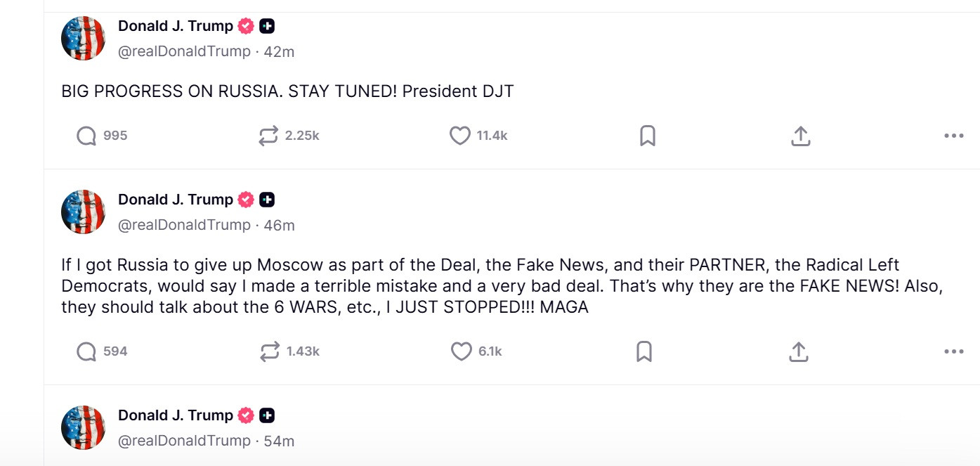Open more options on the 46m post

click(x=953, y=351)
